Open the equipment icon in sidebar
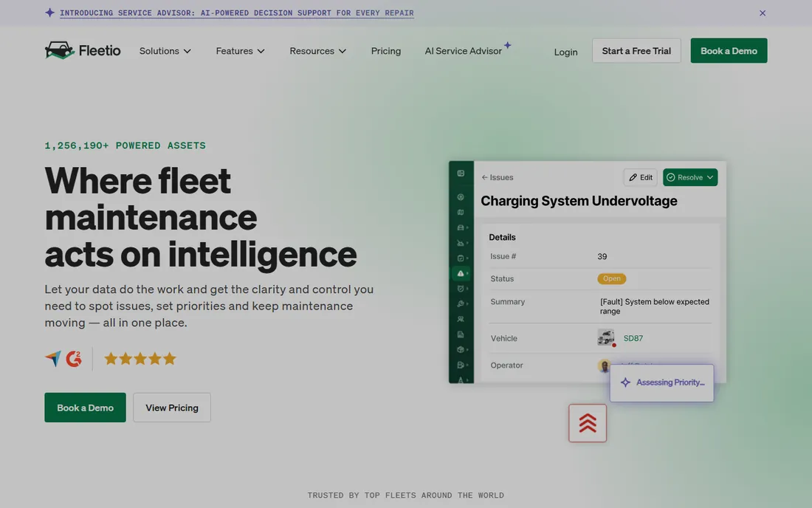Image resolution: width=812 pixels, height=508 pixels. [461, 243]
